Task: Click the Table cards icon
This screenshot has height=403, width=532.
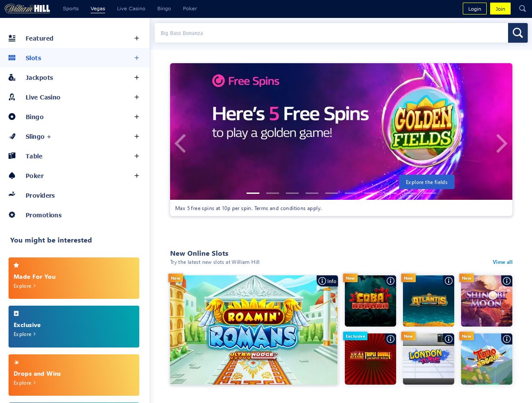Action: pyautogui.click(x=12, y=156)
